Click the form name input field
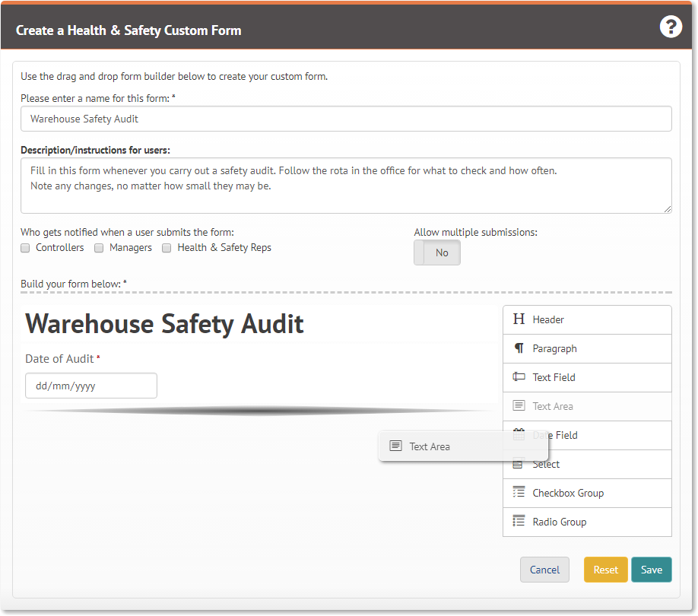 pos(346,119)
